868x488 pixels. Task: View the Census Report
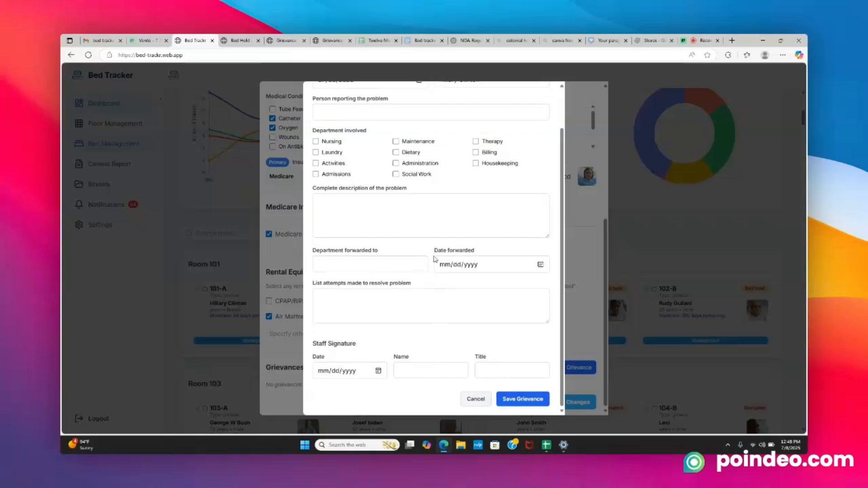click(x=109, y=164)
